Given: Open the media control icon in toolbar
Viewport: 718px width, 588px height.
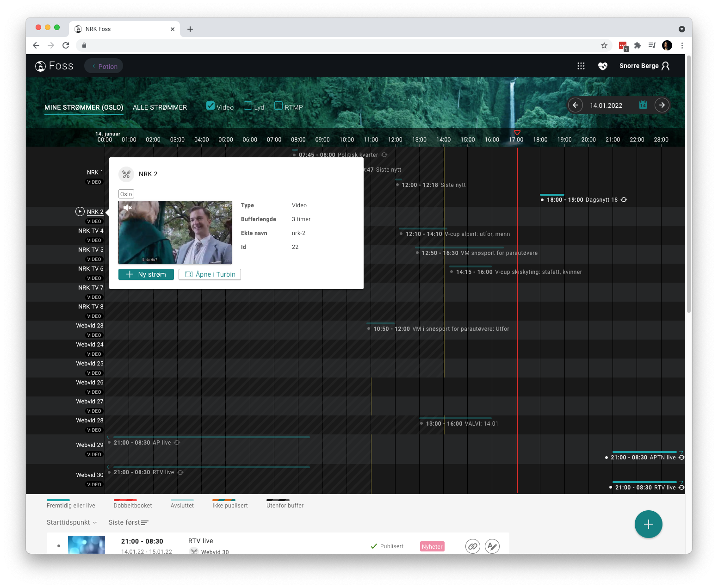Looking at the screenshot, I should tap(652, 45).
